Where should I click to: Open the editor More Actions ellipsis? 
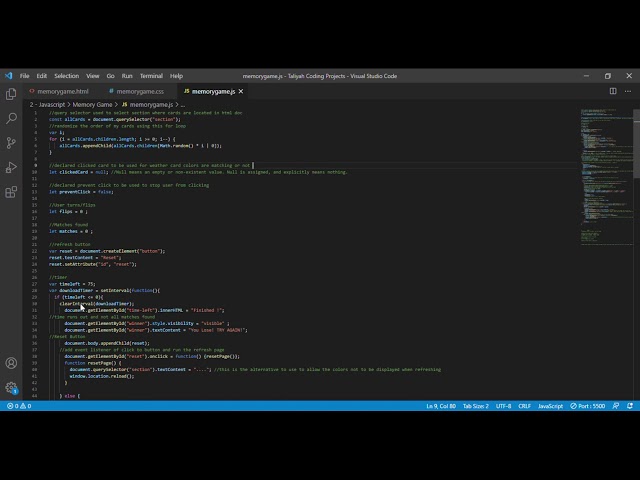pos(628,91)
